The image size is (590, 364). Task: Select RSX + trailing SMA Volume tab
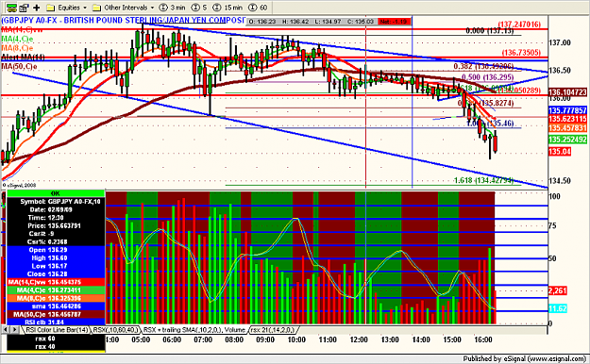(x=194, y=330)
